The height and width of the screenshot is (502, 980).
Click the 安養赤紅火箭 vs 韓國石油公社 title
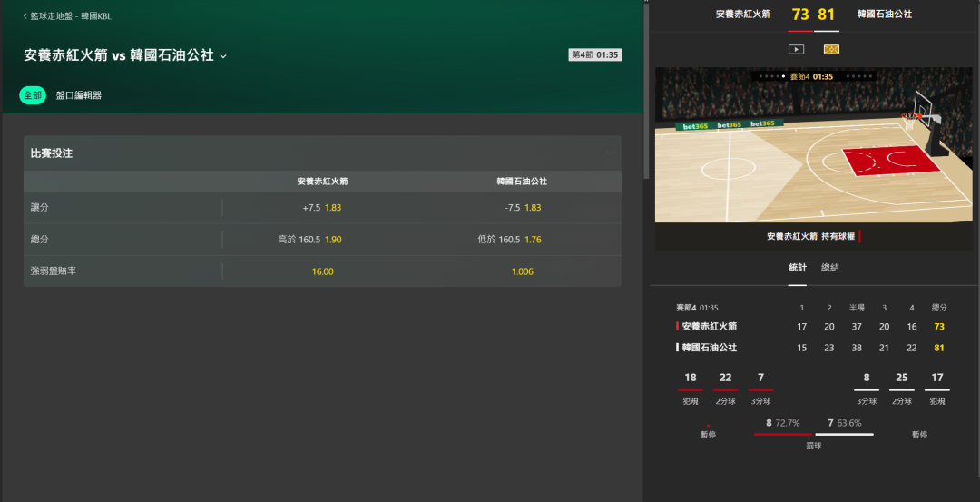(119, 55)
